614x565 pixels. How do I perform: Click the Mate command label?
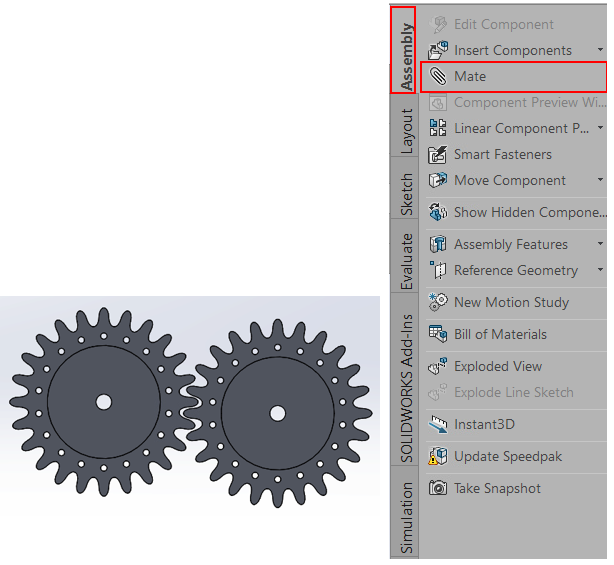click(x=470, y=76)
